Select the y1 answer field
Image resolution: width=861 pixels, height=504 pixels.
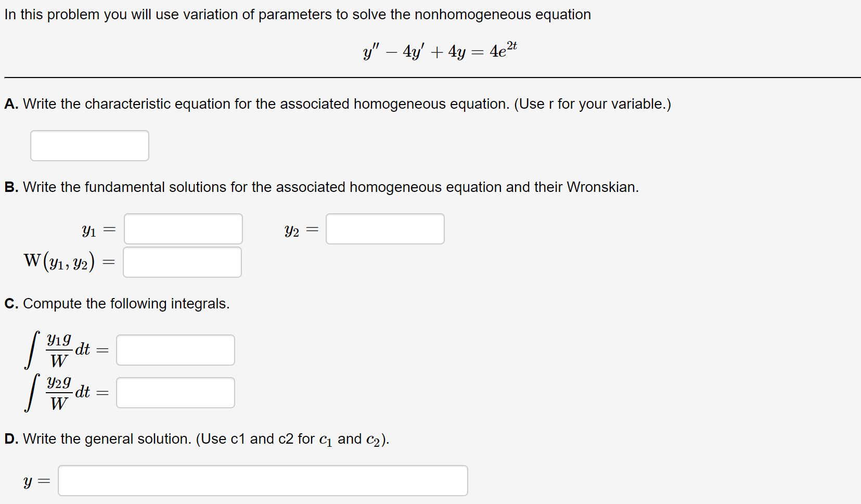coord(183,228)
